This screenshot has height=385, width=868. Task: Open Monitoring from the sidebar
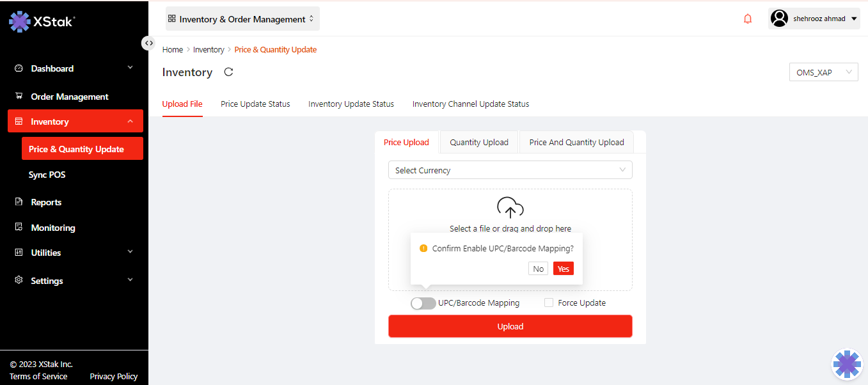(x=53, y=228)
